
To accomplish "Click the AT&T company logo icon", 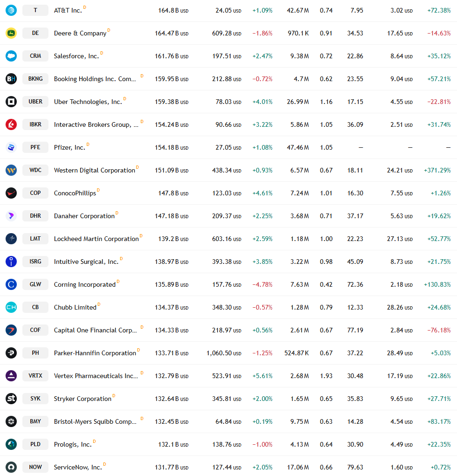I will point(11,10).
